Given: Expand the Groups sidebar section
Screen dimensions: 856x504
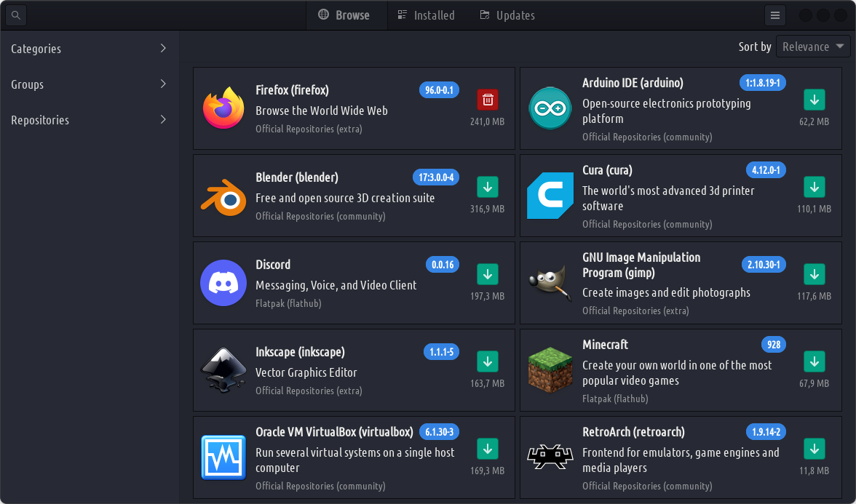Looking at the screenshot, I should point(89,84).
